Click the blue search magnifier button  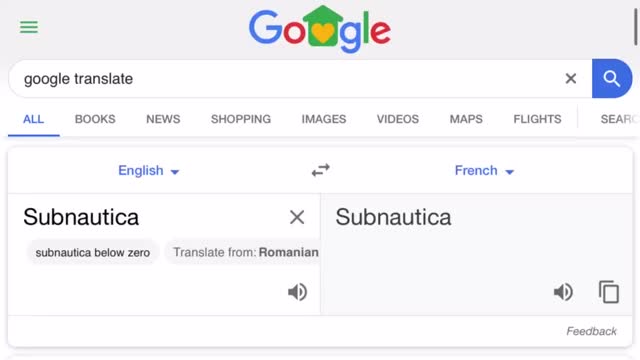[612, 78]
